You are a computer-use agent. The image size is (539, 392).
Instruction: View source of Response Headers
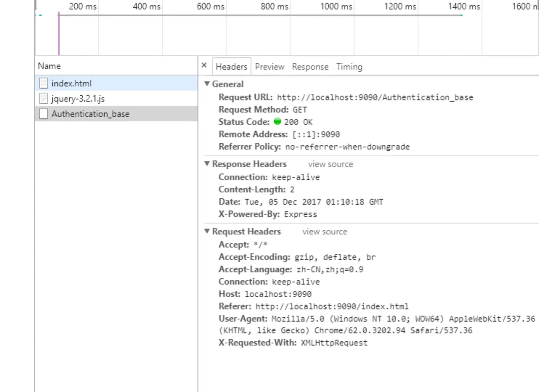(x=331, y=164)
